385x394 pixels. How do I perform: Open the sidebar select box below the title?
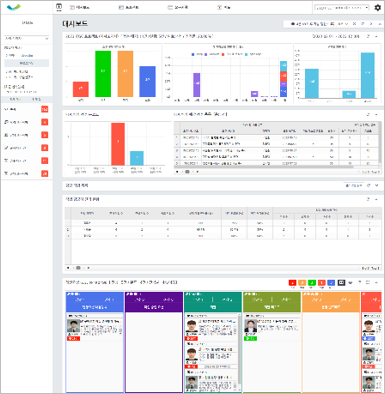pos(27,38)
